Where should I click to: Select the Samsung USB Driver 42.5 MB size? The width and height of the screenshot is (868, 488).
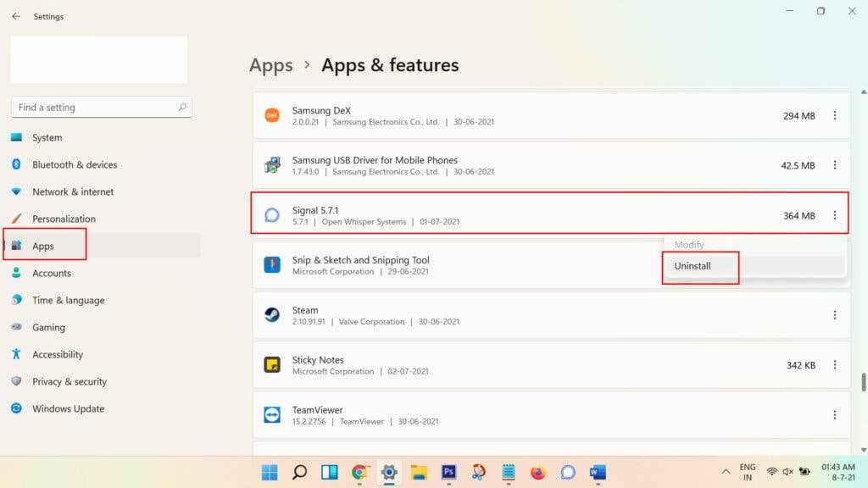[798, 166]
